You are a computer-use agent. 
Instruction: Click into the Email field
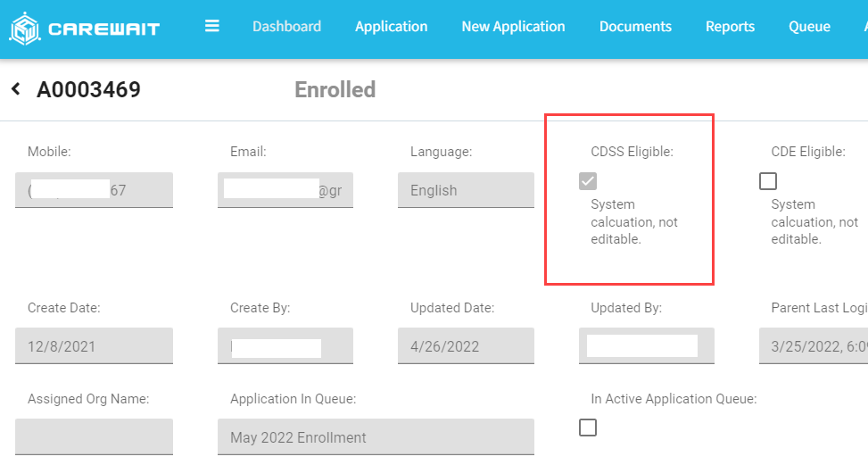pyautogui.click(x=285, y=190)
